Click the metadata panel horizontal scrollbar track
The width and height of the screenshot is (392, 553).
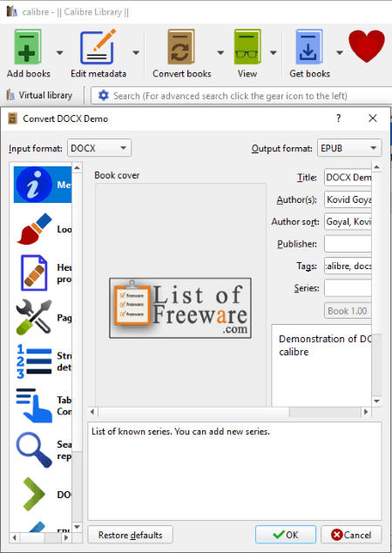pos(325,412)
